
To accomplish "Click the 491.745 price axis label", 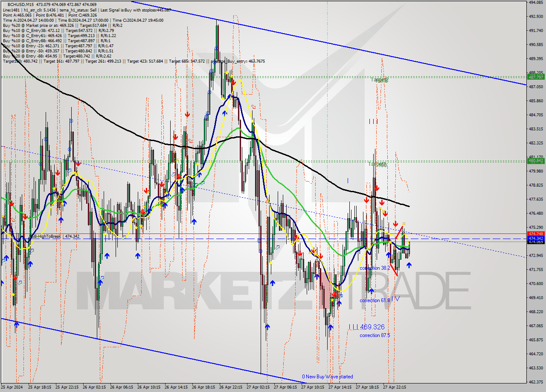I will (x=536, y=31).
